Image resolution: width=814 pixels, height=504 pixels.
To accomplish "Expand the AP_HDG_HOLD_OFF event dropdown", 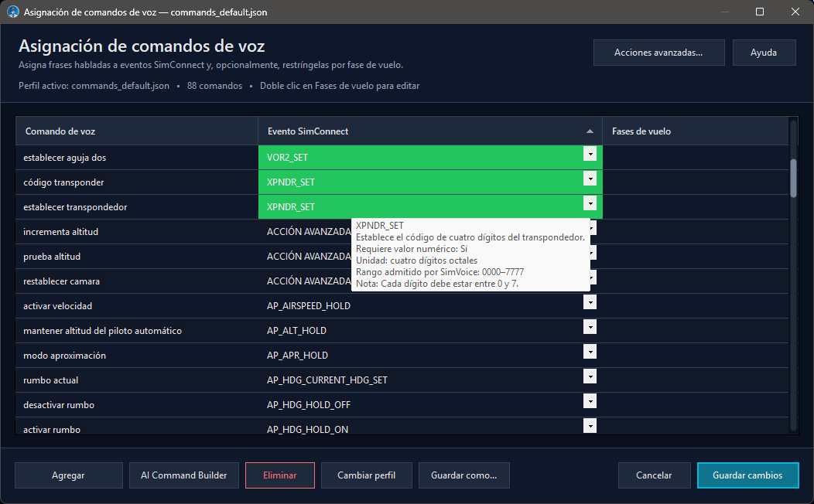I will click(x=590, y=401).
